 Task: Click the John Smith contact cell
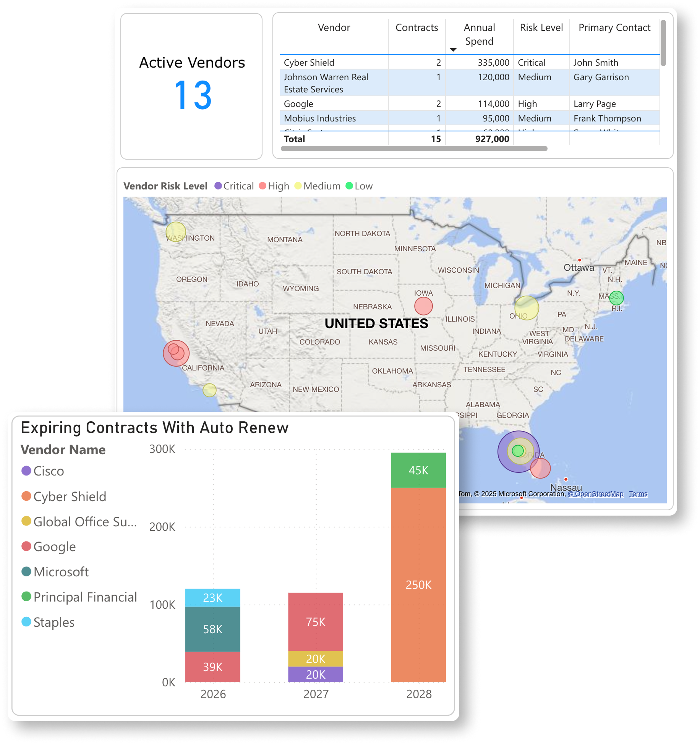pyautogui.click(x=596, y=62)
